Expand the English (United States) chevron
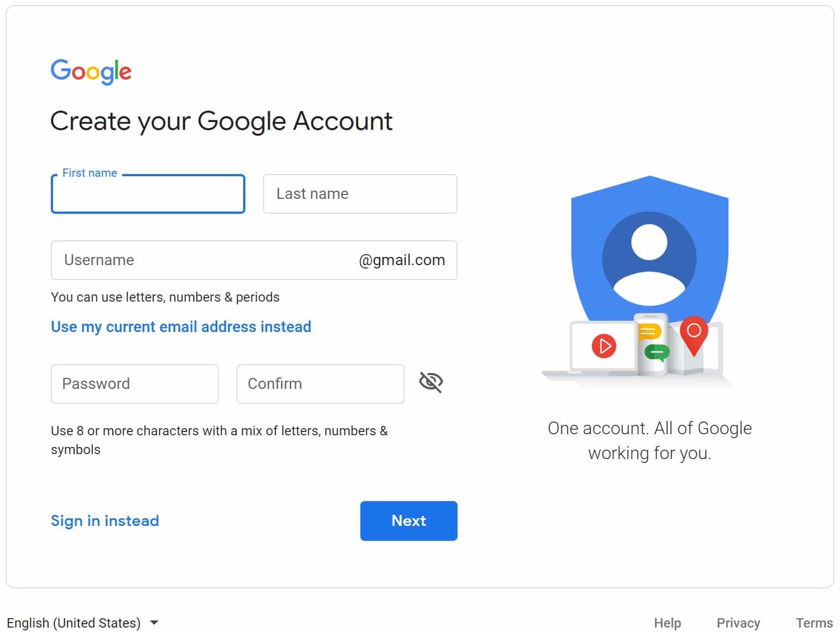The height and width of the screenshot is (632, 840). pos(154,622)
